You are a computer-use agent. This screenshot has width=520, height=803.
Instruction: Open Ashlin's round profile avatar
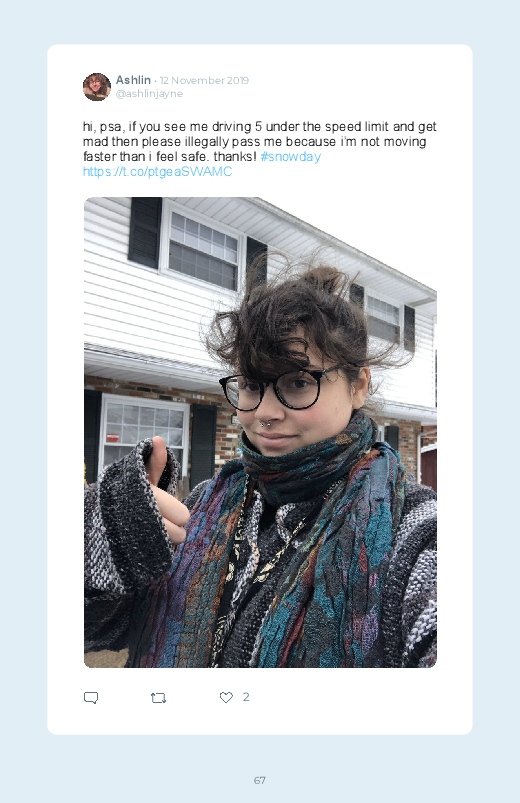coord(97,87)
